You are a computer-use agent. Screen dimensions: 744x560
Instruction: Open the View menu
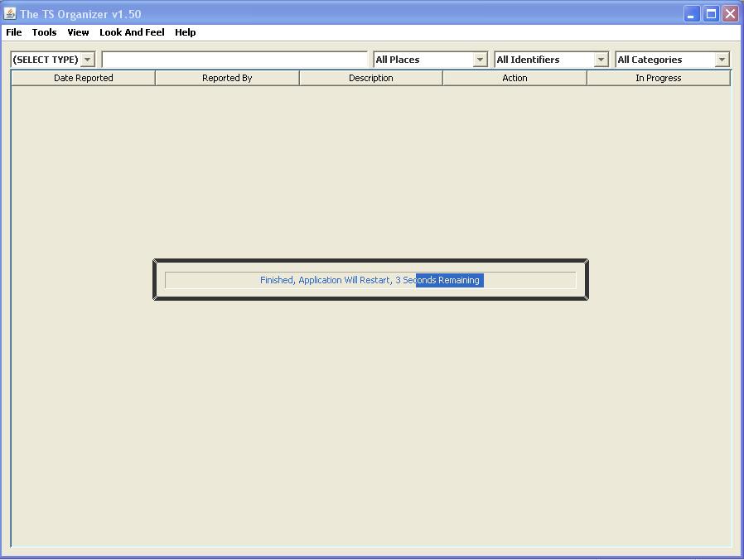pos(78,32)
